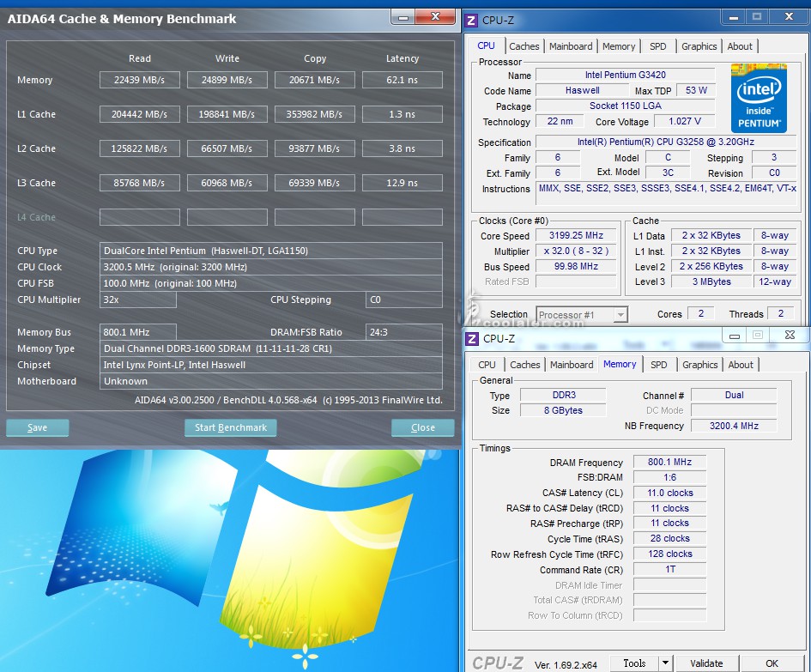This screenshot has height=672, width=811.
Task: Click Multiplier value 'x 32.0 ( 8 - 32 )'
Action: pyautogui.click(x=576, y=251)
